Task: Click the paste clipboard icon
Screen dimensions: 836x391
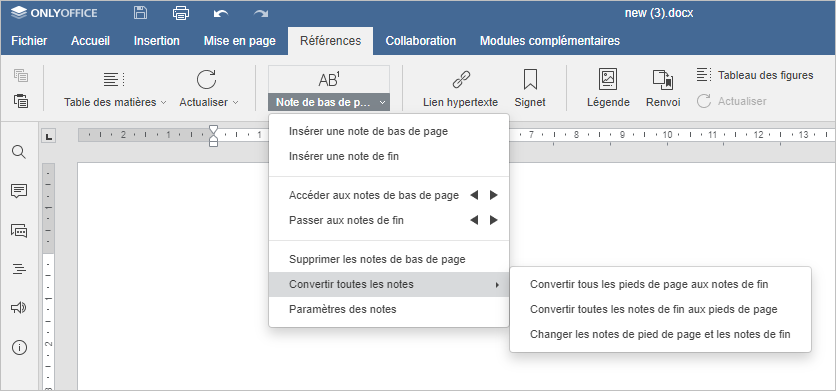Action: (21, 101)
